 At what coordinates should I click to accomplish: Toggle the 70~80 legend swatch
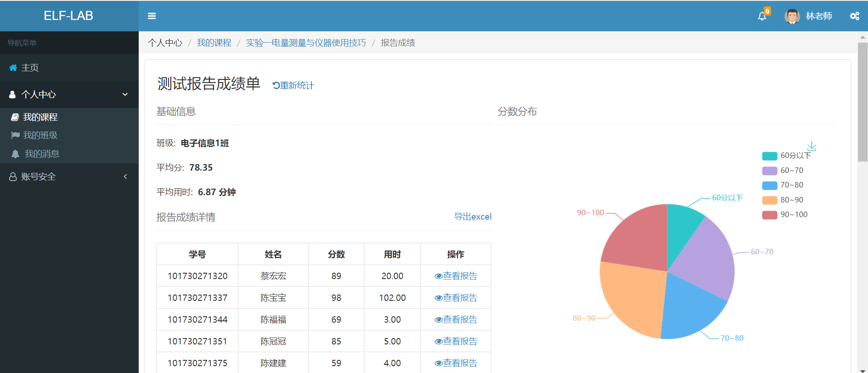pos(770,185)
